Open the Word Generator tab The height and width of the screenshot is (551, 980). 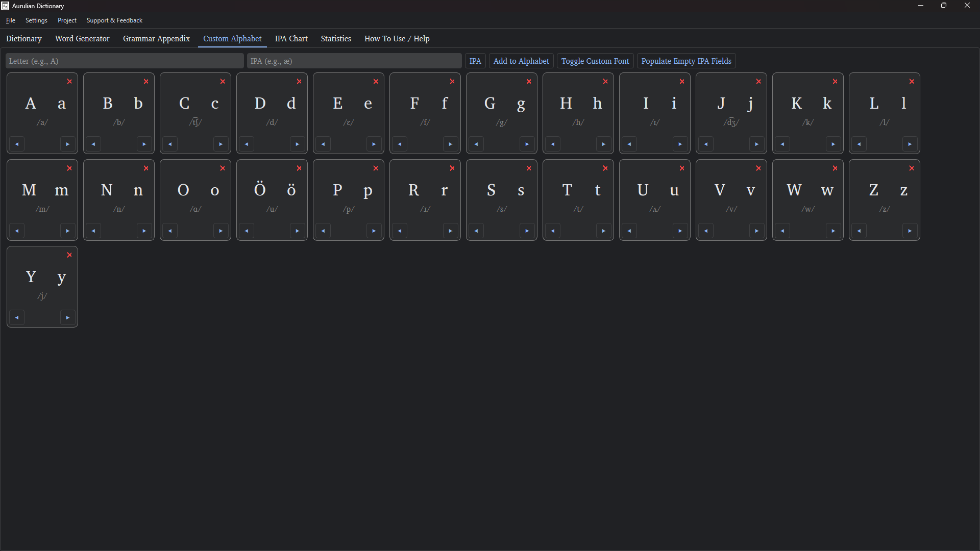tap(82, 39)
